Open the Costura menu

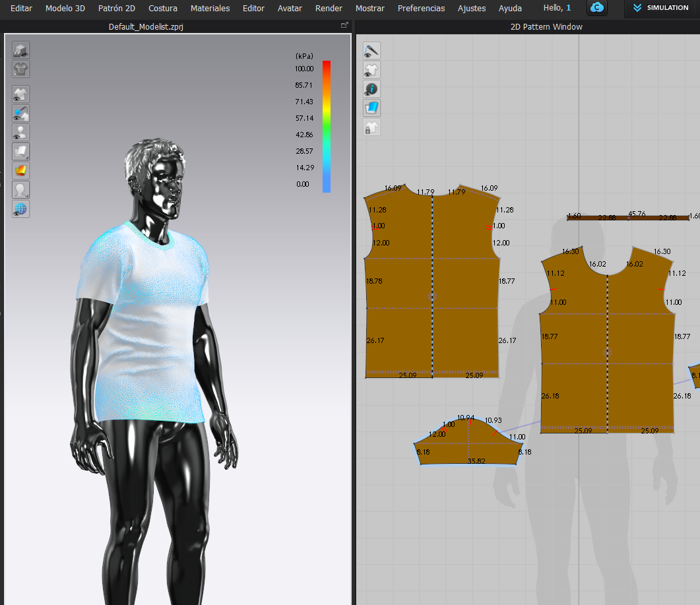[x=162, y=9]
